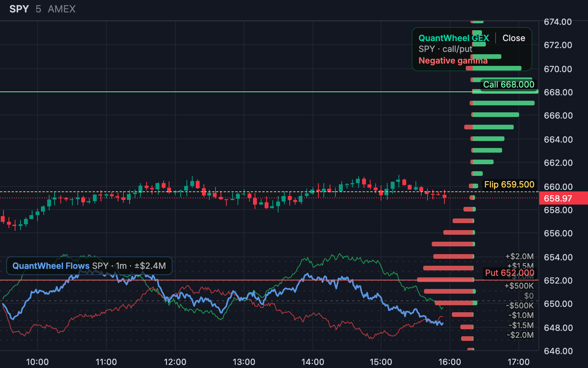
Task: Click the QuantWheel GEX indicator title
Action: [454, 38]
